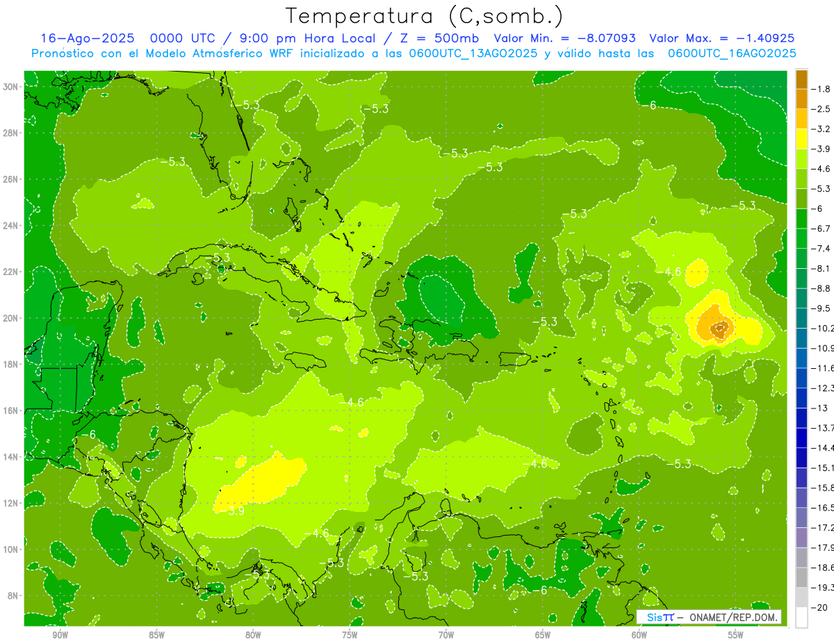The image size is (834, 644).
Task: Click the '-15.8' legend value
Action: [x=822, y=488]
